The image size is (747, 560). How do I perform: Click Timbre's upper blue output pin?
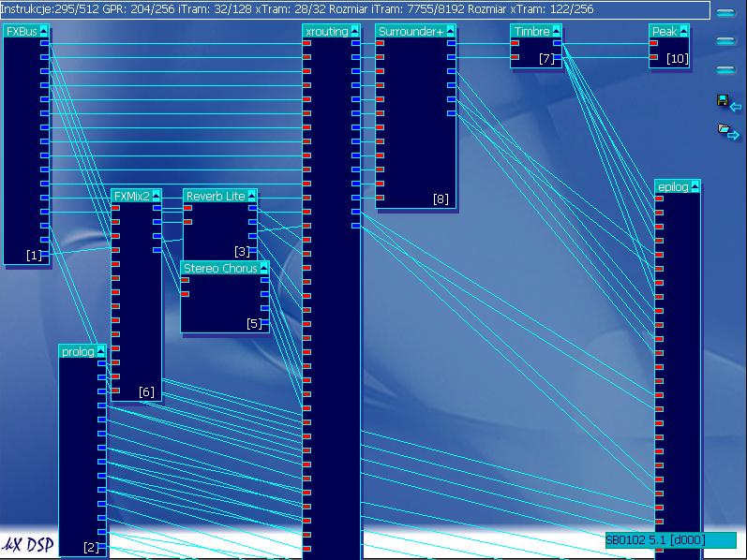coord(557,43)
